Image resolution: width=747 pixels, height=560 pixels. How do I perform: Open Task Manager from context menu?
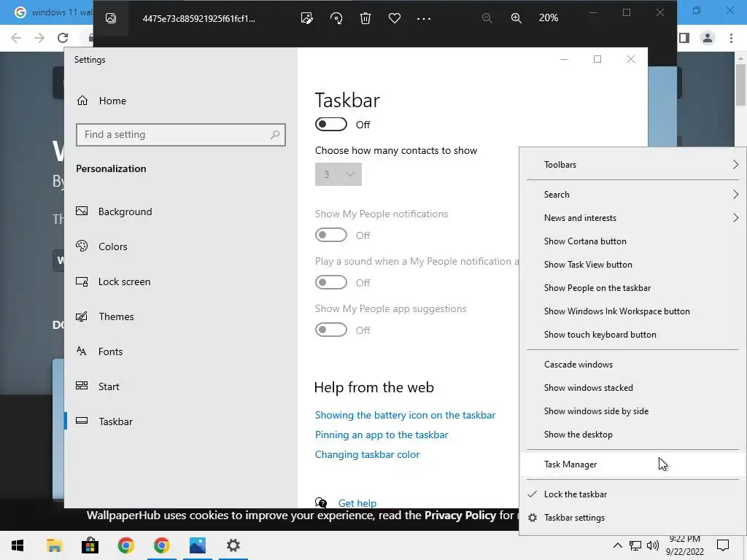click(632, 464)
